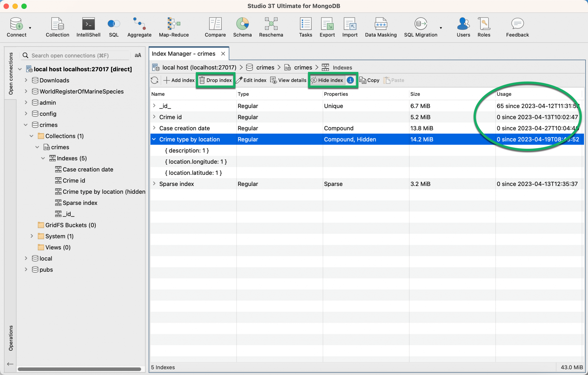Open the Map-Reduce tool
Screen dimensions: 588x375
(x=174, y=27)
